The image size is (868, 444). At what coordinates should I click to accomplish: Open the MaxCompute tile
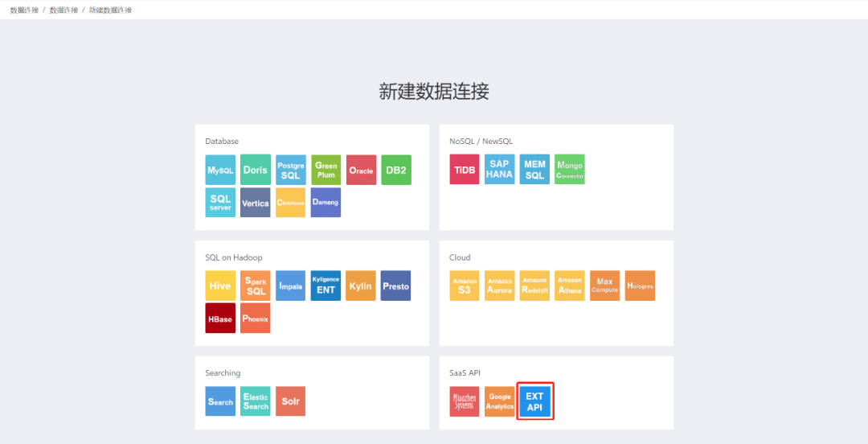point(605,286)
